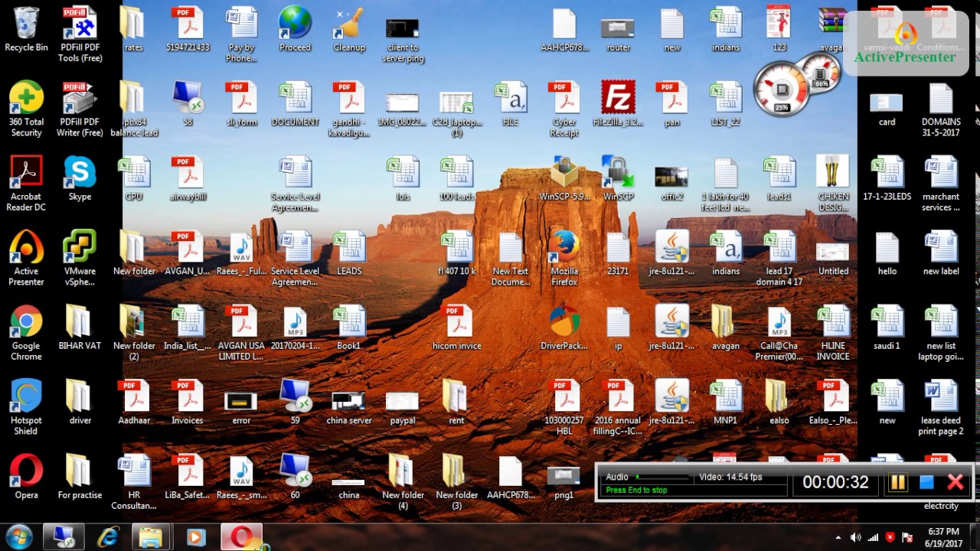Viewport: 980px width, 551px height.
Task: Open the Mozilla Firefox desktop shortcut
Action: pos(564,259)
